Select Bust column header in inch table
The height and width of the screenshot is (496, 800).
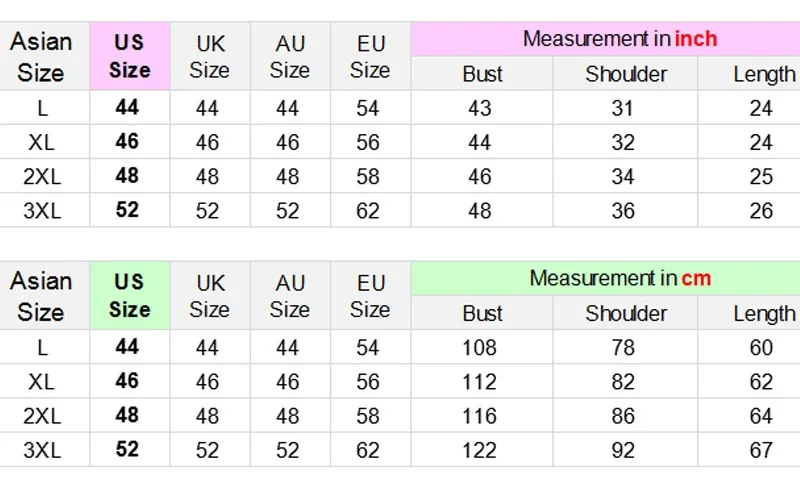[482, 74]
